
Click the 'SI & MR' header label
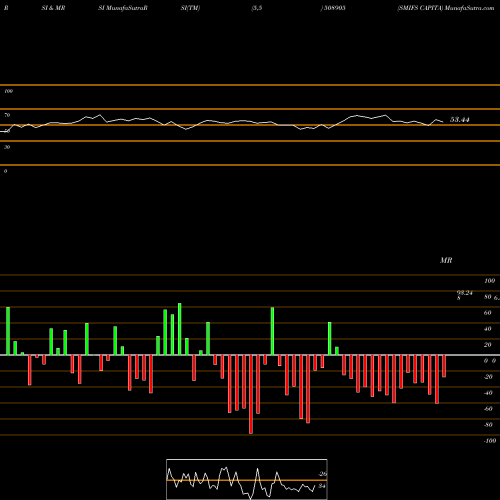coord(53,8)
